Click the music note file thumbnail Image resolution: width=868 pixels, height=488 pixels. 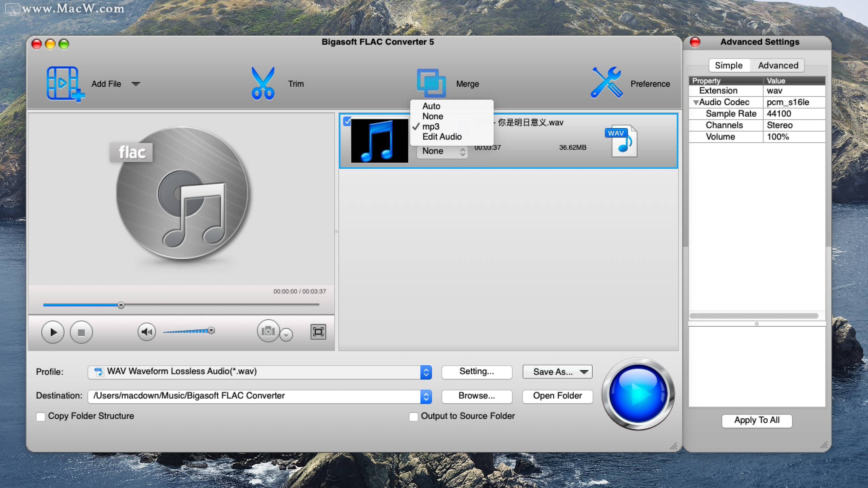(x=379, y=140)
